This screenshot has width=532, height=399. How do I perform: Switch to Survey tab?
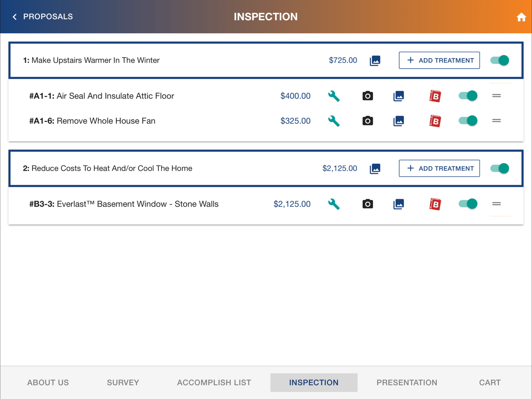click(123, 382)
